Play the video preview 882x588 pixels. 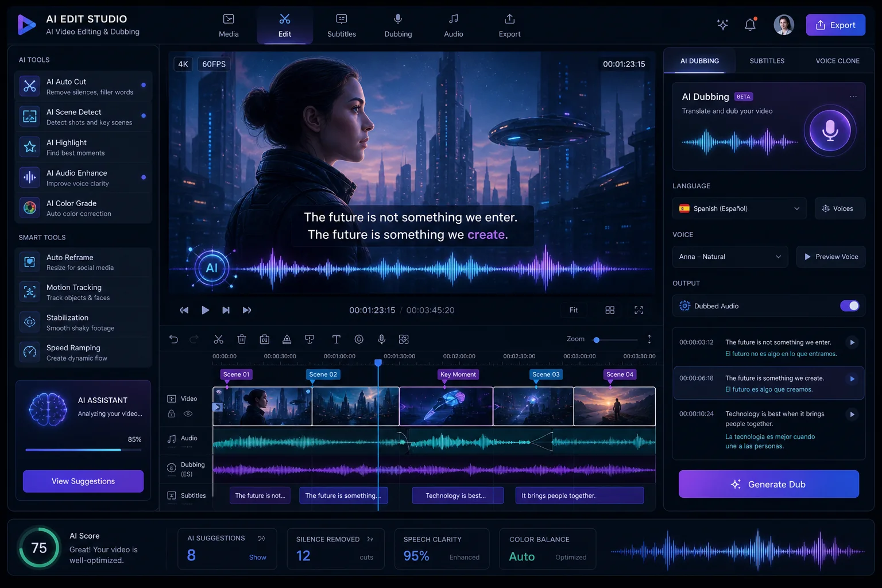pyautogui.click(x=205, y=310)
